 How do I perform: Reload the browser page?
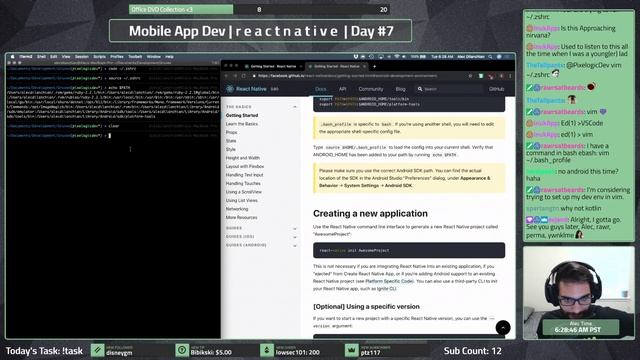(x=244, y=76)
